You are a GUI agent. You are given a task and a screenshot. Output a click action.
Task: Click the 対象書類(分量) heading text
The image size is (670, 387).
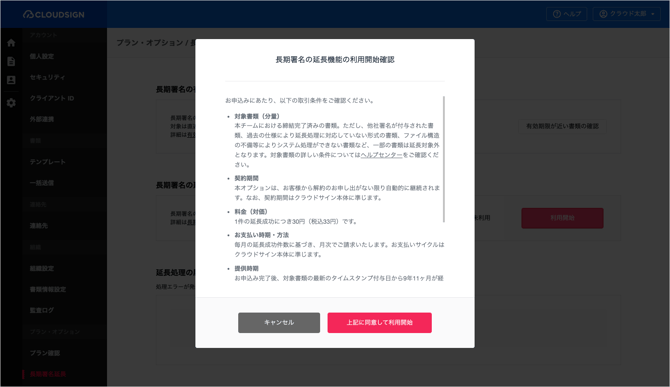coord(257,116)
